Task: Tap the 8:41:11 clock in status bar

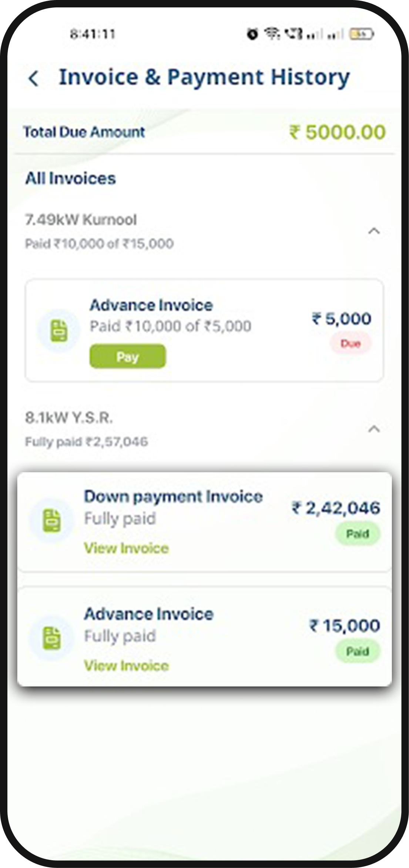Action: pyautogui.click(x=93, y=34)
